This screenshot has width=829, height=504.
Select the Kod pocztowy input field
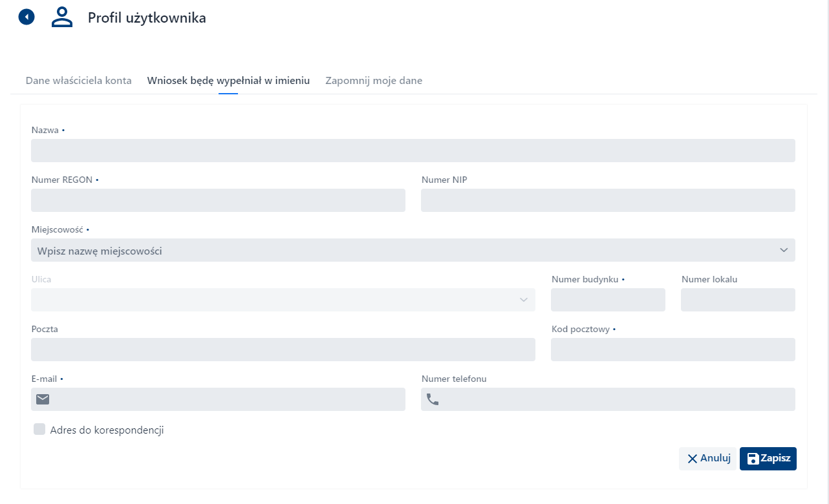coord(673,350)
